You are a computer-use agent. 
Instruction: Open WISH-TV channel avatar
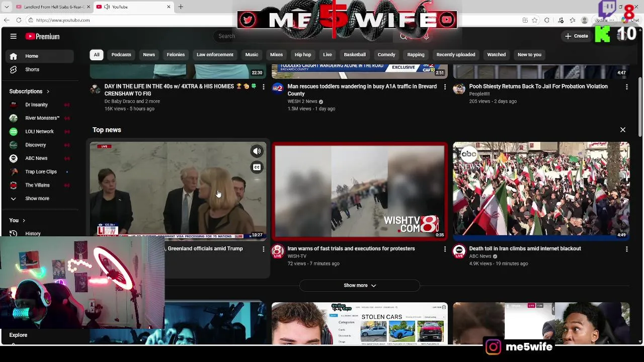pyautogui.click(x=277, y=251)
